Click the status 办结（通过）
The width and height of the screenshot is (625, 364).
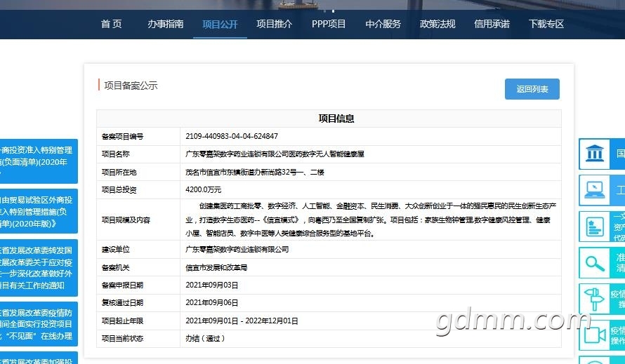(205, 338)
